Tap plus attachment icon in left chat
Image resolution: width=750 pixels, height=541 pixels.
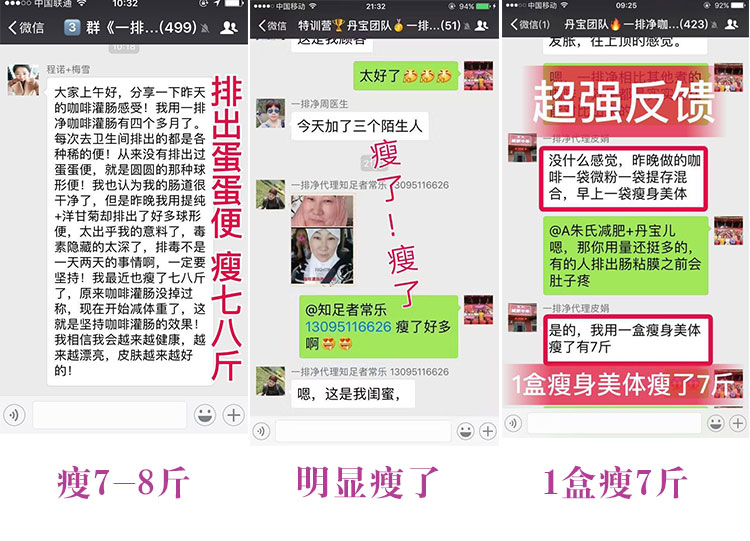(233, 415)
